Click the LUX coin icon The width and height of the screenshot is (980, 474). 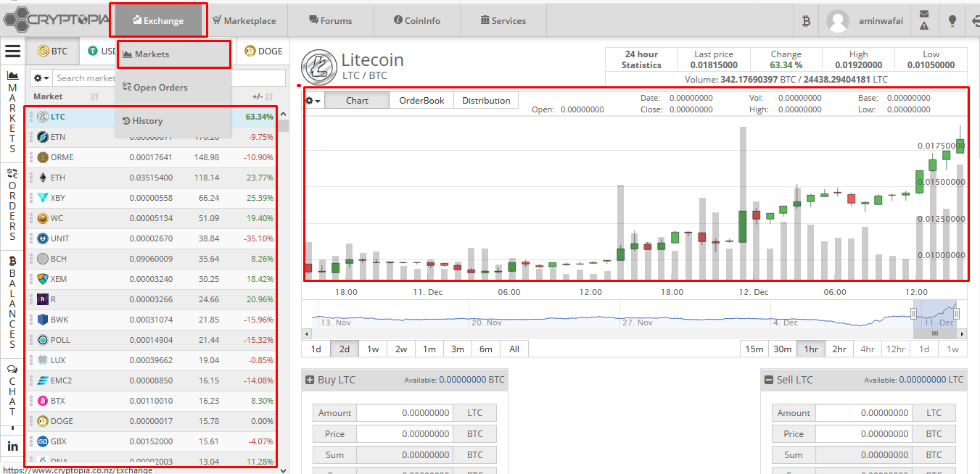(42, 360)
